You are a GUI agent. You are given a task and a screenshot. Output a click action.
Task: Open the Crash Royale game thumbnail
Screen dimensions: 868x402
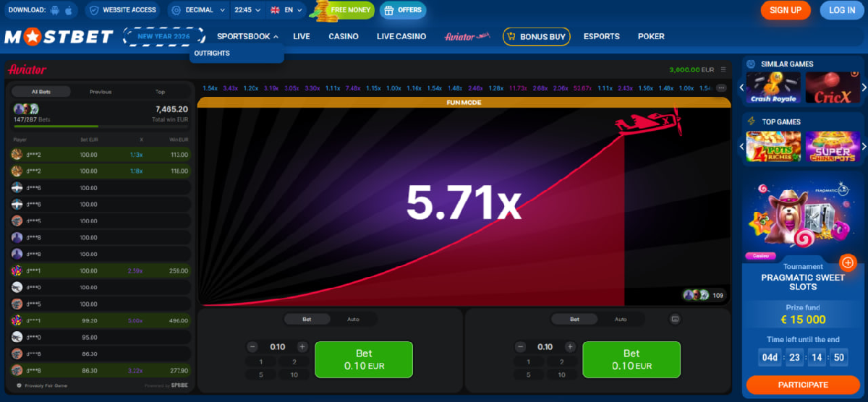point(773,87)
